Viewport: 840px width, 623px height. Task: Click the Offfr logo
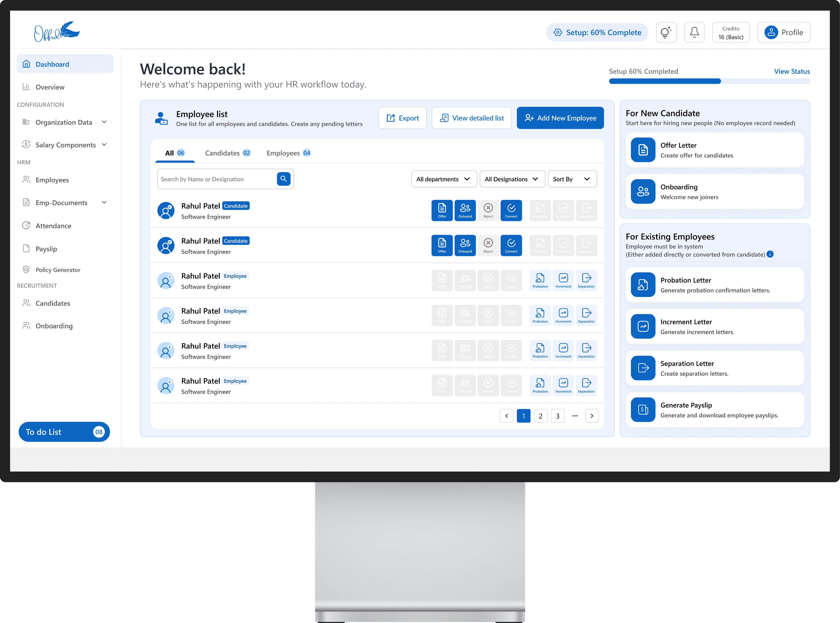point(57,31)
